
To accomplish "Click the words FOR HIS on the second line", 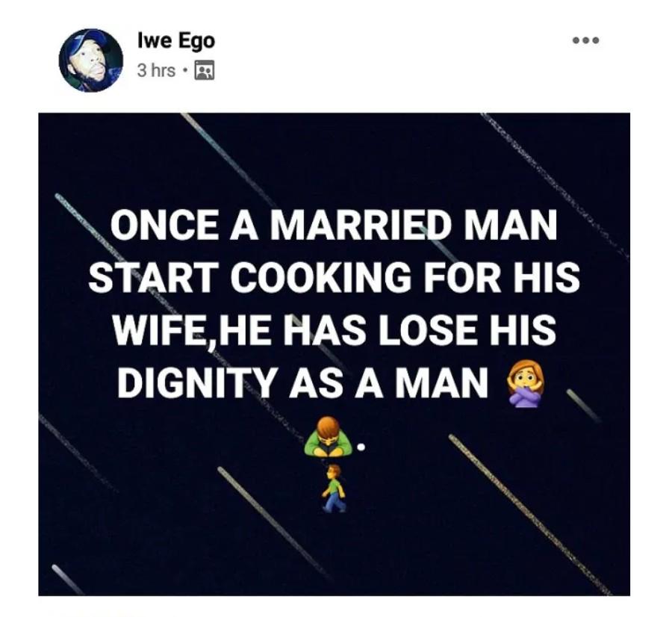I will (x=500, y=277).
